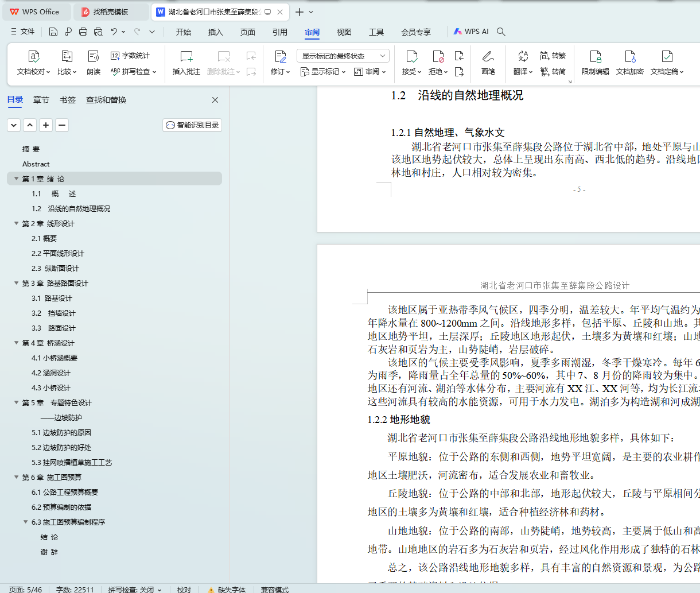
Task: Switch to the 书签 sidebar tab
Action: [x=68, y=100]
